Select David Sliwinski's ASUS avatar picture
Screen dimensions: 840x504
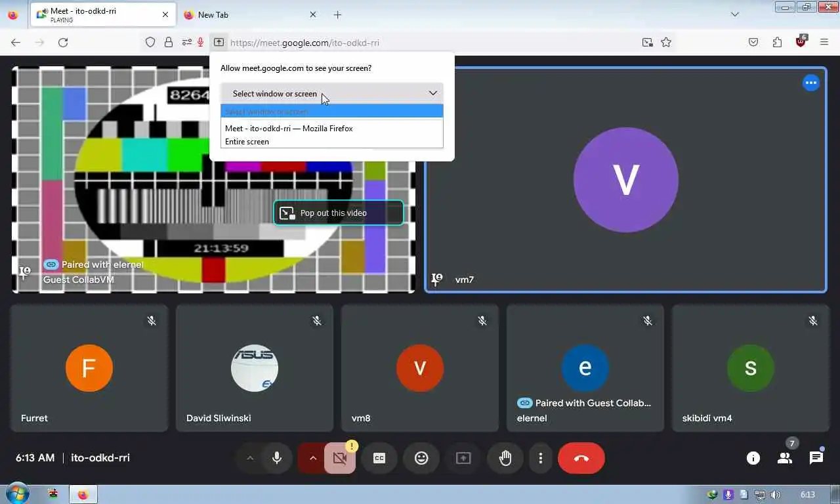click(255, 368)
